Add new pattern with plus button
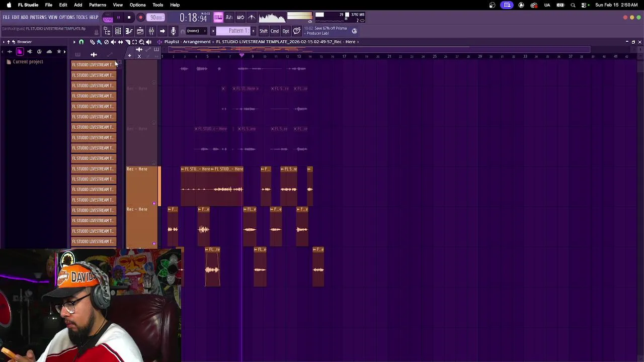644x362 pixels. 253,31
